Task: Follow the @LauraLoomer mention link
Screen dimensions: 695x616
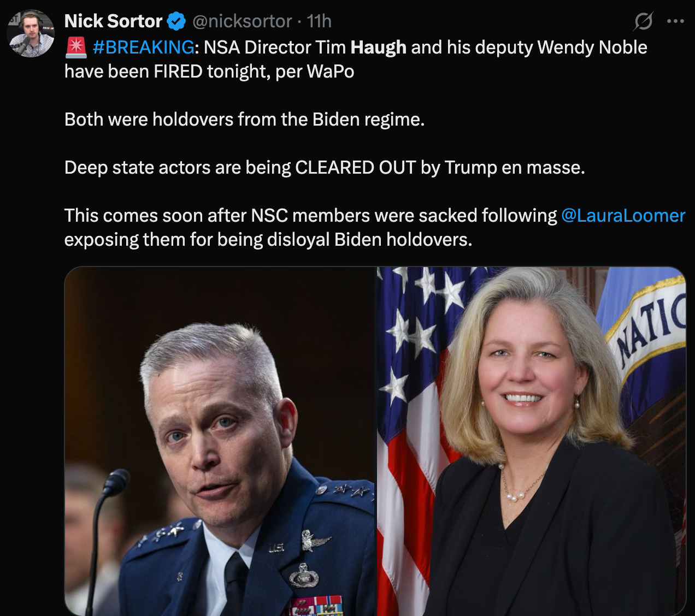Action: click(623, 216)
